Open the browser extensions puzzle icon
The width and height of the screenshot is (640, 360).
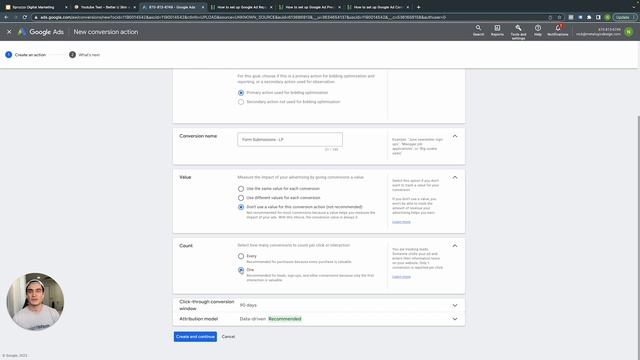pyautogui.click(x=589, y=17)
